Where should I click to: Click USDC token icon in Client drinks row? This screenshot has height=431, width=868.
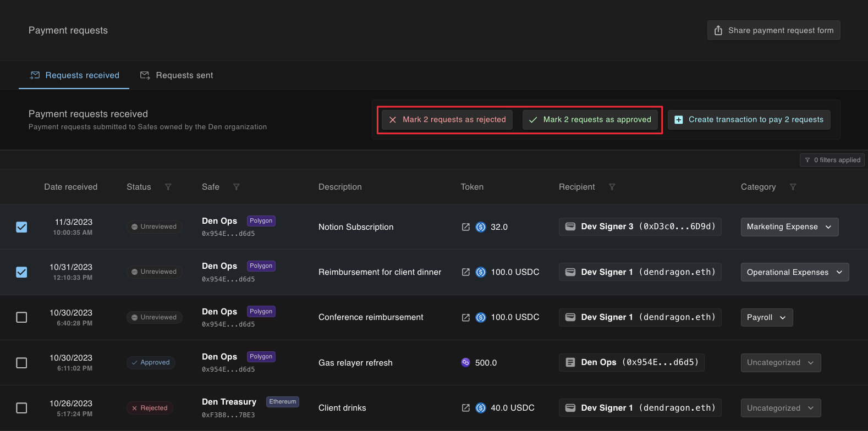coord(481,408)
